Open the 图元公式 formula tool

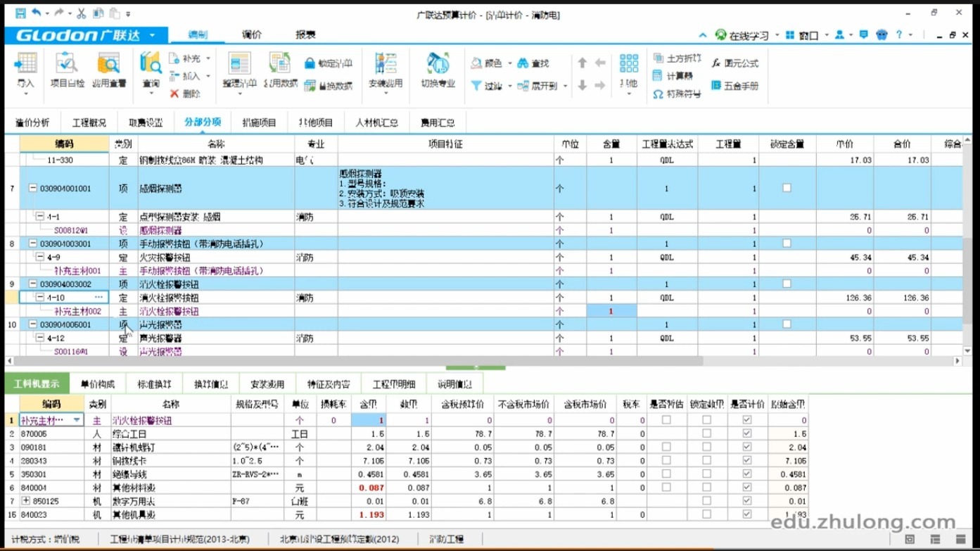734,63
